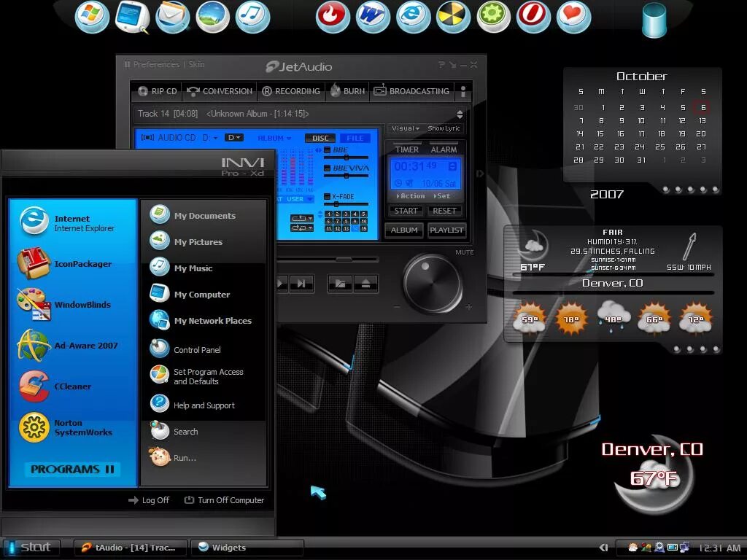Open the RECORDING tab in JetAudio
The height and width of the screenshot is (560, 747).
pos(291,91)
